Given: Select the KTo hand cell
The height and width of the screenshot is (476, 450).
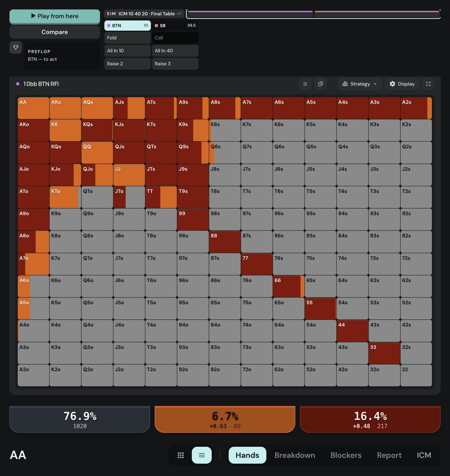Looking at the screenshot, I should click(x=65, y=197).
